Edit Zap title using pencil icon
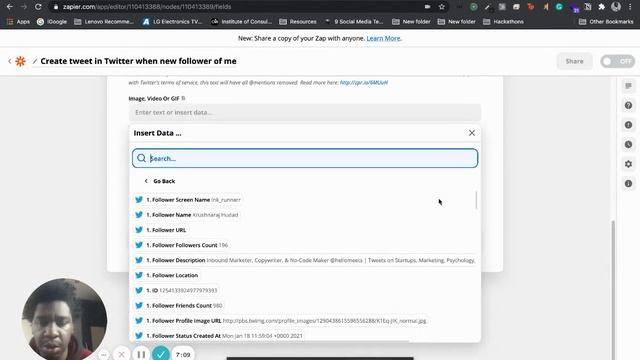This screenshot has height=360, width=640. (x=35, y=61)
